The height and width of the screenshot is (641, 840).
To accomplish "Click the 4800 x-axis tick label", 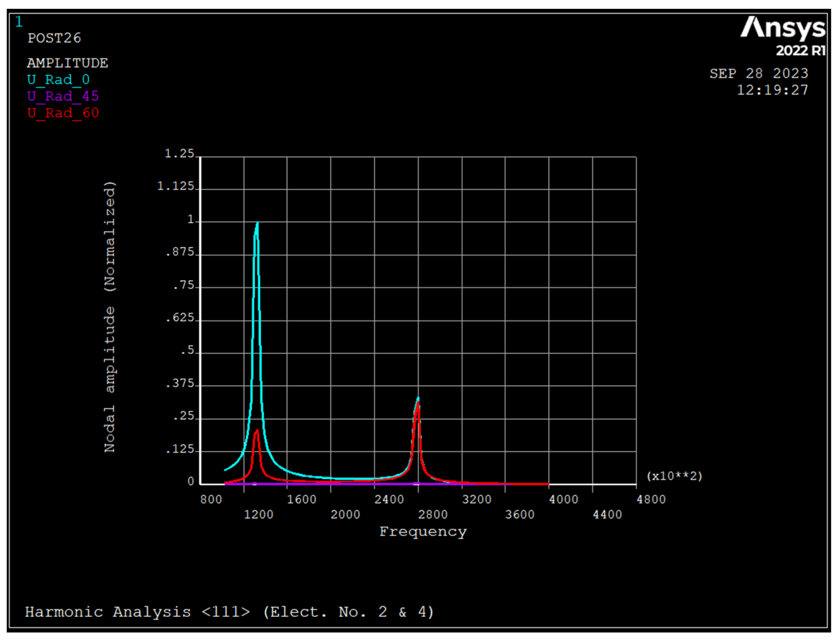I will [x=651, y=499].
